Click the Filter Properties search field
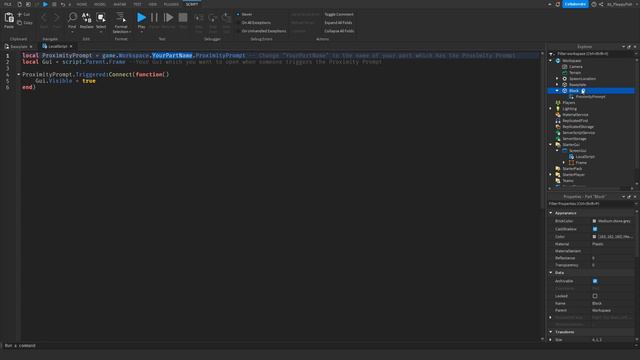Image resolution: width=640 pixels, height=360 pixels. pyautogui.click(x=591, y=203)
